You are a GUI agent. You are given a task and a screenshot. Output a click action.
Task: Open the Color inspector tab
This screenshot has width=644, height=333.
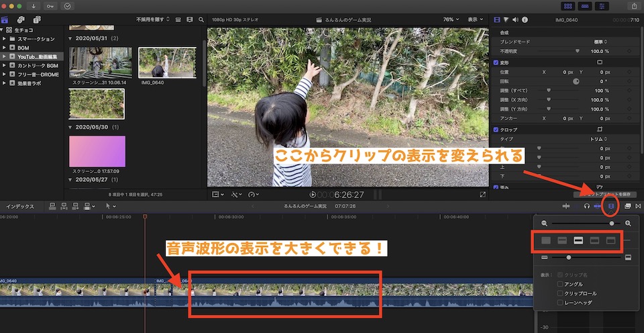506,19
